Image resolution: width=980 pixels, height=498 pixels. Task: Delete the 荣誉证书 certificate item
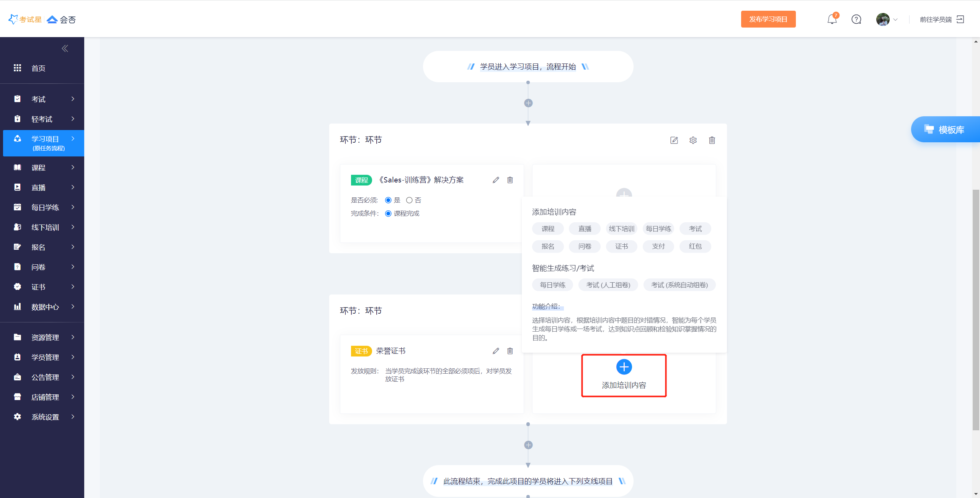point(510,351)
